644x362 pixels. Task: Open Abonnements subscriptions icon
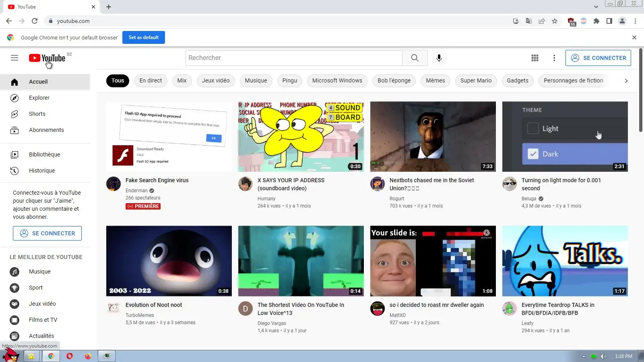pos(14,130)
